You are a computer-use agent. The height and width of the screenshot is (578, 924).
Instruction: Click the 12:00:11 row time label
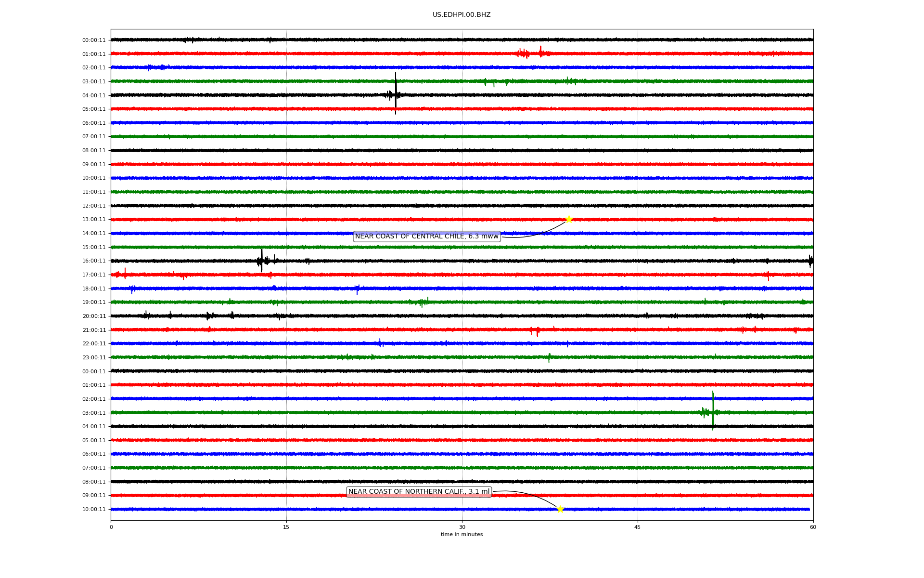point(94,206)
